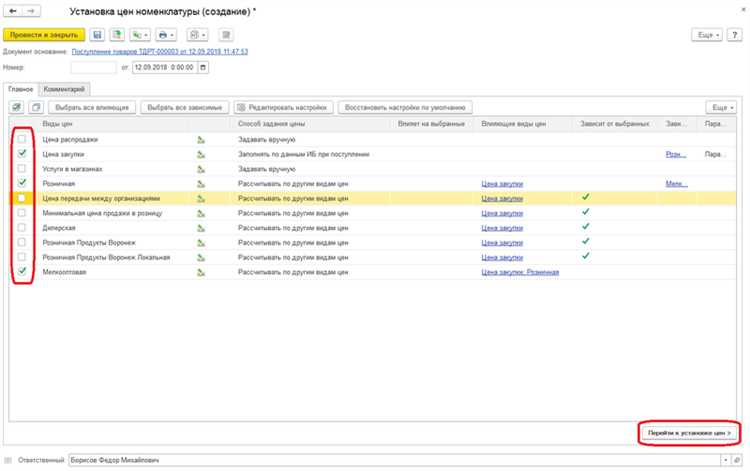Screen dimensions: 750x471
Task: Tick Минимальная цена продажи в розницу checkbox
Action: 22,213
